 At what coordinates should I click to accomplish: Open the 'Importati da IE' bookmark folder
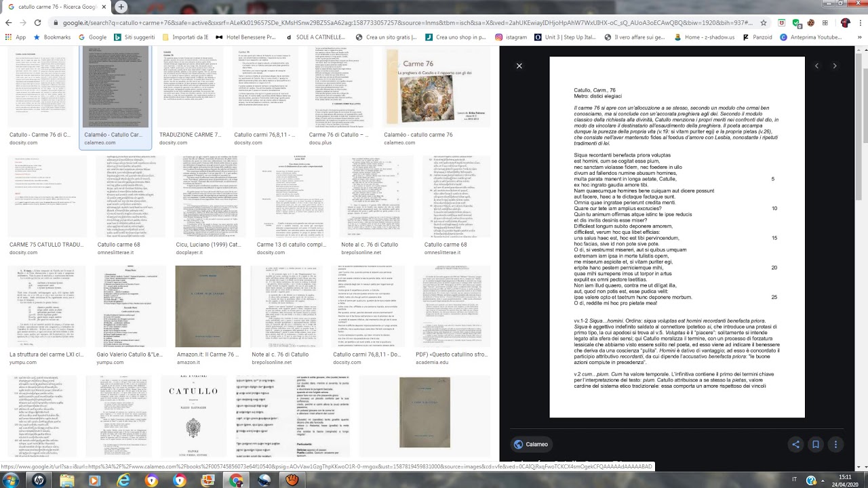(x=184, y=37)
